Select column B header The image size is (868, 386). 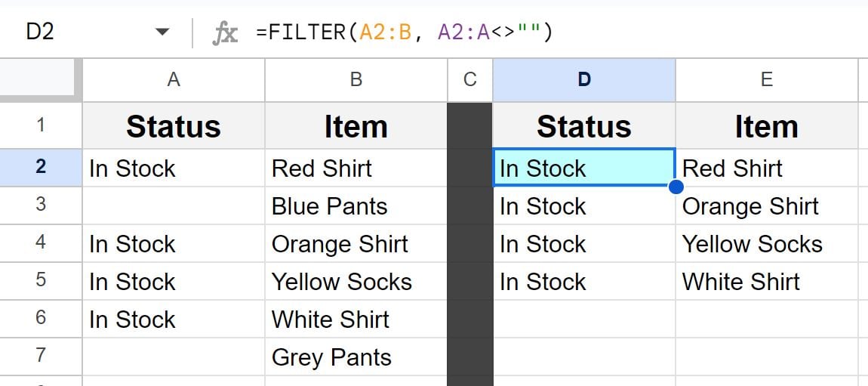[356, 80]
